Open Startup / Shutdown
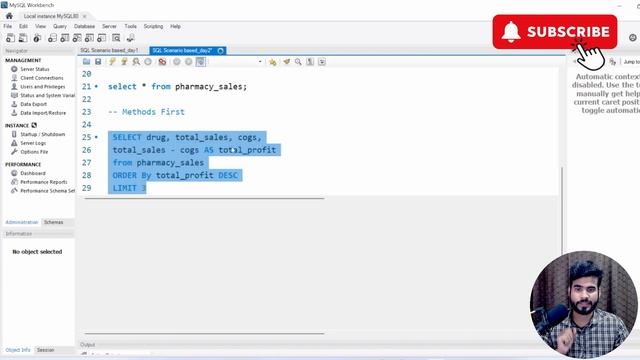640x360 pixels. point(42,134)
